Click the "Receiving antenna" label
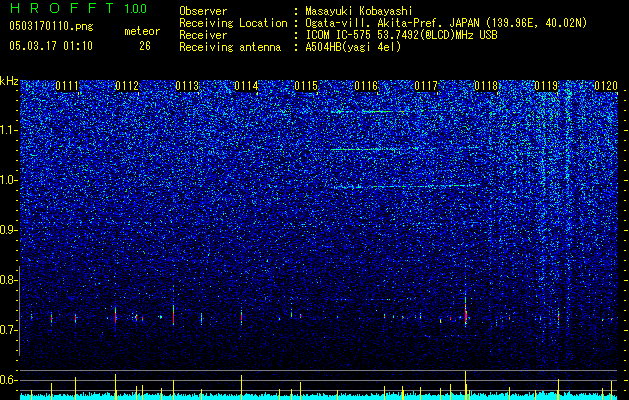629x400 pixels. coord(230,47)
